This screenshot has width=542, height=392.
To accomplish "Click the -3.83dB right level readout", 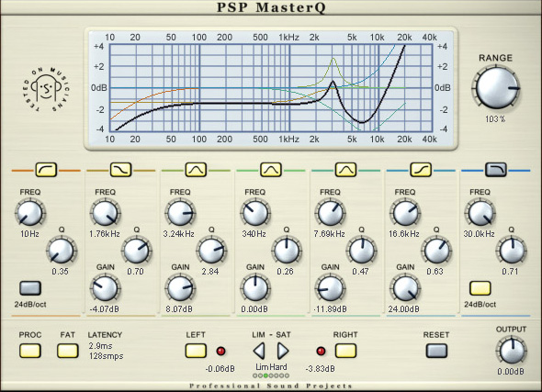I will (320, 369).
